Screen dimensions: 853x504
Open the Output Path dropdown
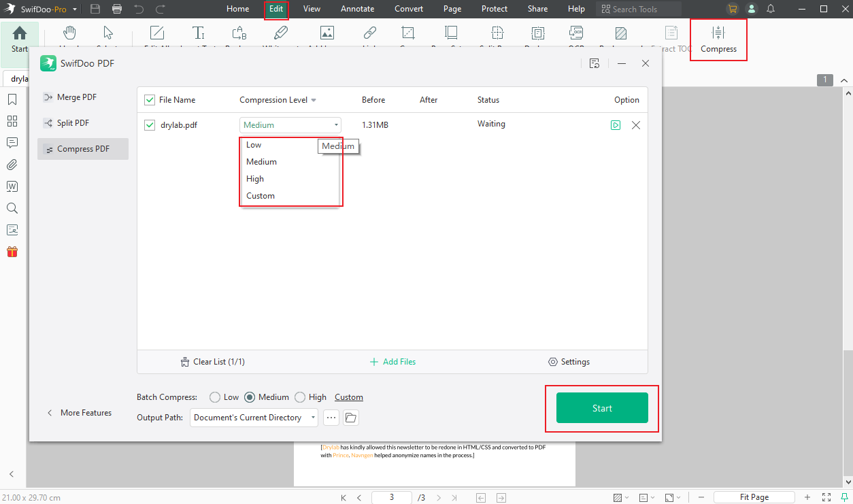pos(254,418)
